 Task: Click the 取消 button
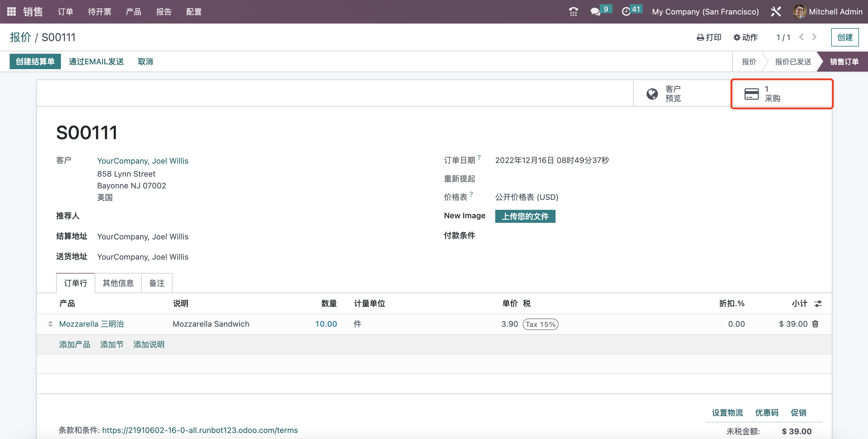tap(145, 61)
